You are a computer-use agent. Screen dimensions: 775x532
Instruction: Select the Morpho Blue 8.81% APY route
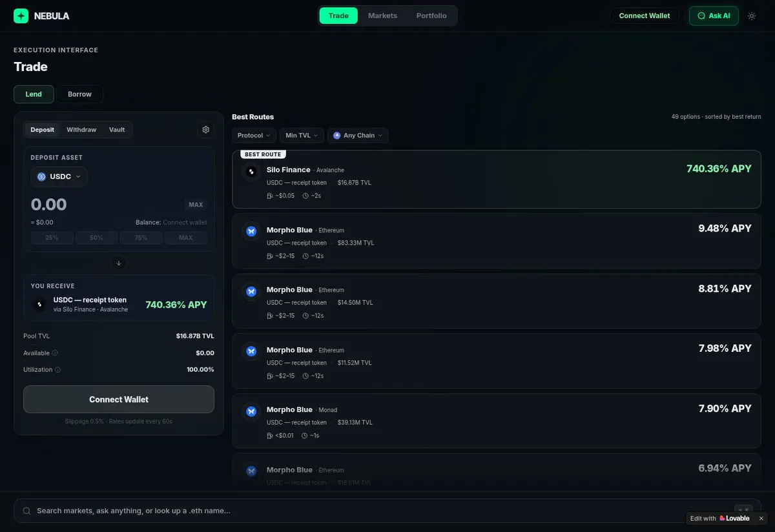(x=497, y=301)
